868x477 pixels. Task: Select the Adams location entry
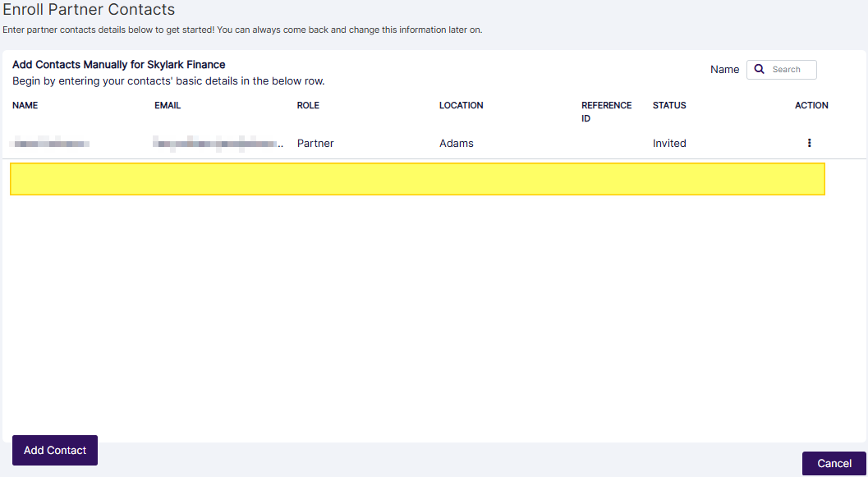(455, 143)
